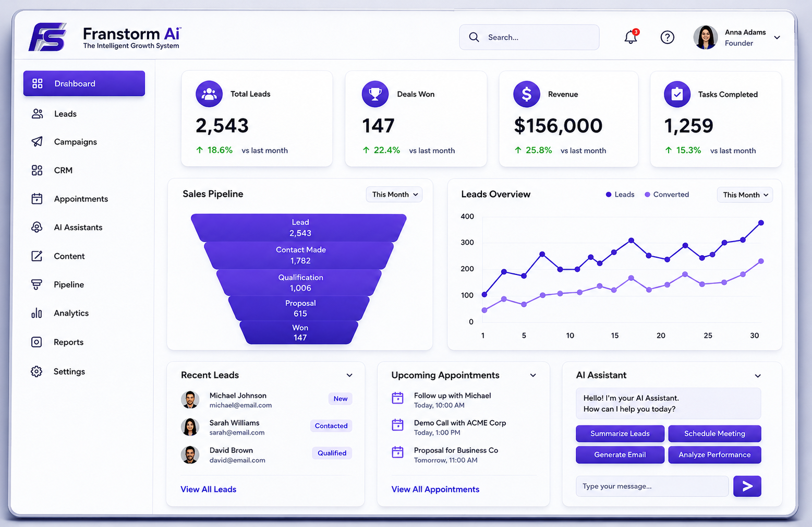812x527 pixels.
Task: Click the Summarize Leads button
Action: coord(620,434)
